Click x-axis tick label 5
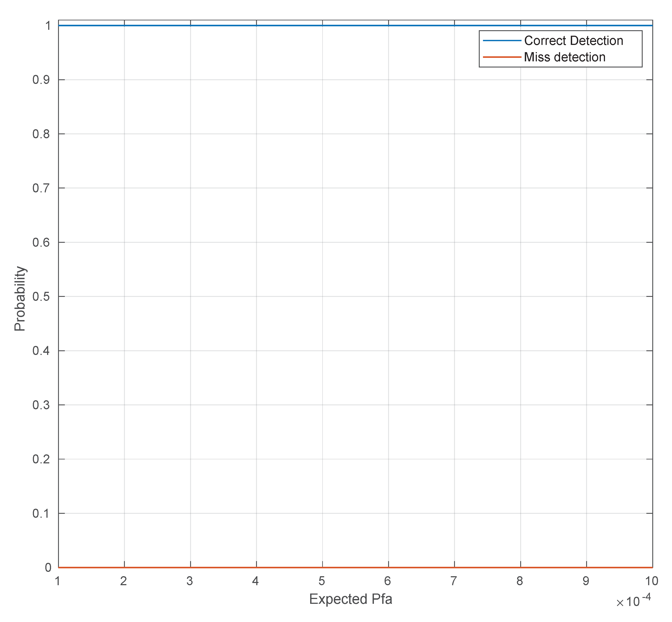672x622 pixels. point(322,581)
